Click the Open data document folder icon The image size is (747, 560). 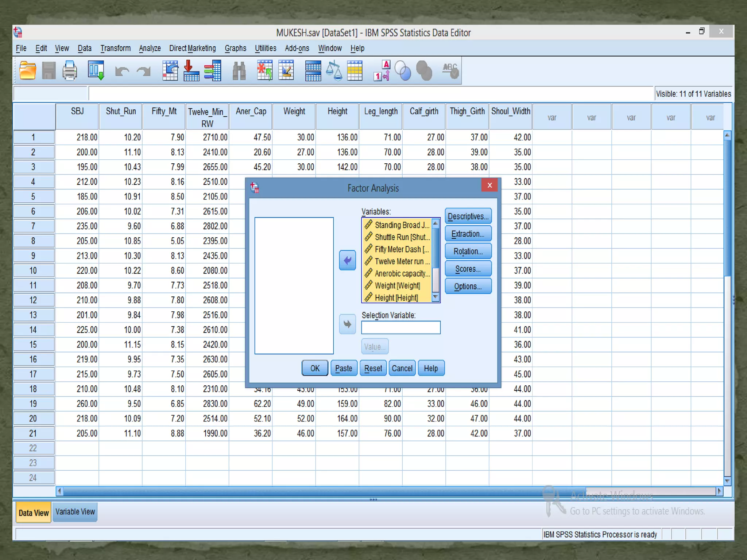click(x=27, y=70)
